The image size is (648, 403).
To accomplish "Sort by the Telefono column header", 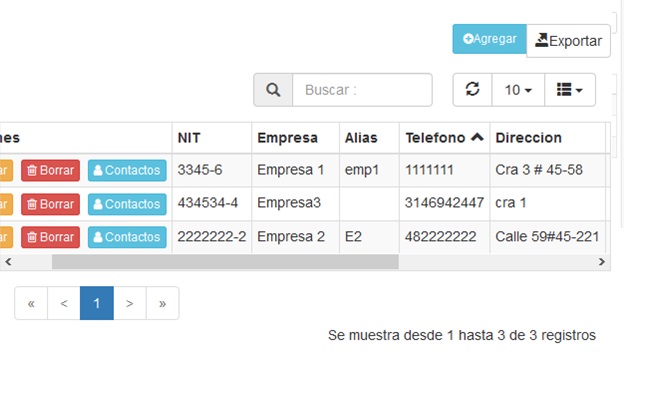I will click(x=443, y=138).
